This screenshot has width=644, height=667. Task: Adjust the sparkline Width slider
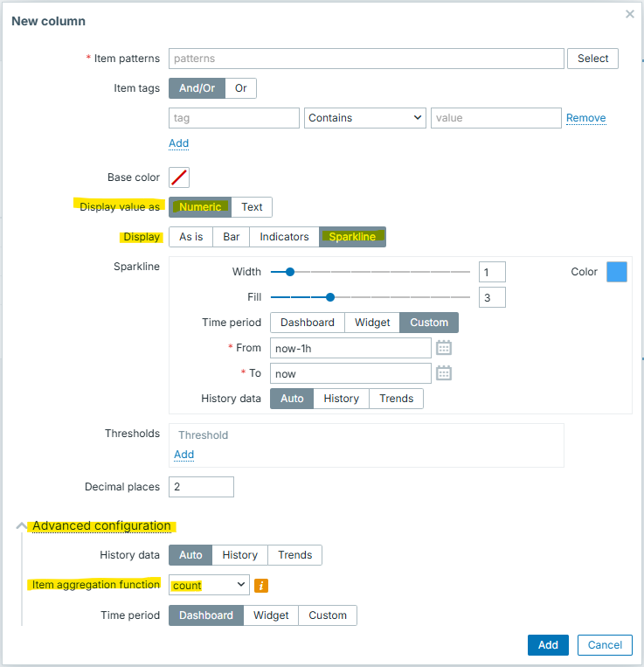[290, 272]
